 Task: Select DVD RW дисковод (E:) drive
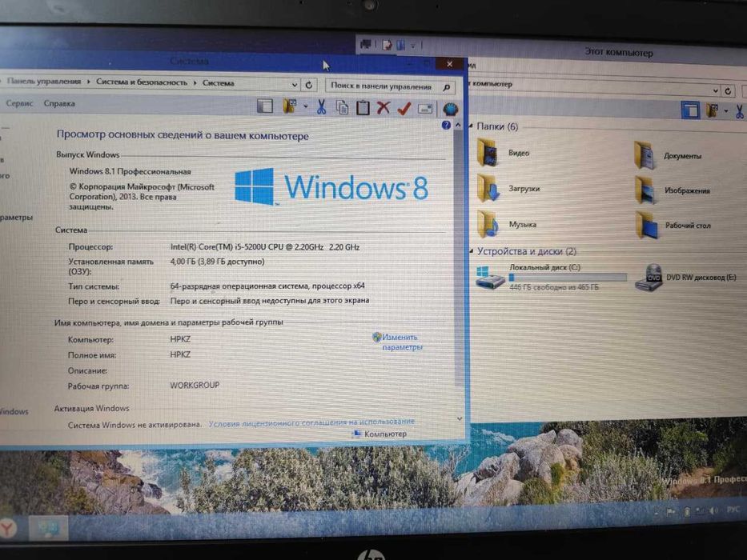(x=686, y=278)
